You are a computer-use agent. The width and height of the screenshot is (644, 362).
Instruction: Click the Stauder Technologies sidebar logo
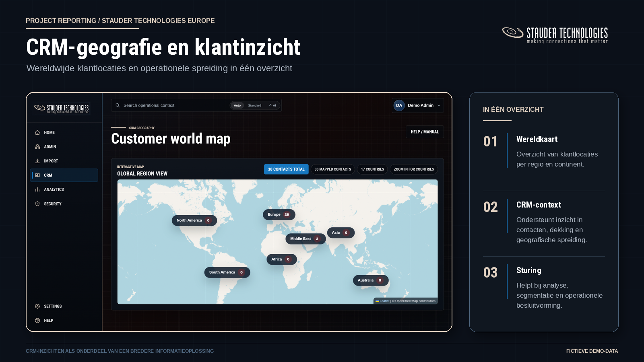point(62,109)
